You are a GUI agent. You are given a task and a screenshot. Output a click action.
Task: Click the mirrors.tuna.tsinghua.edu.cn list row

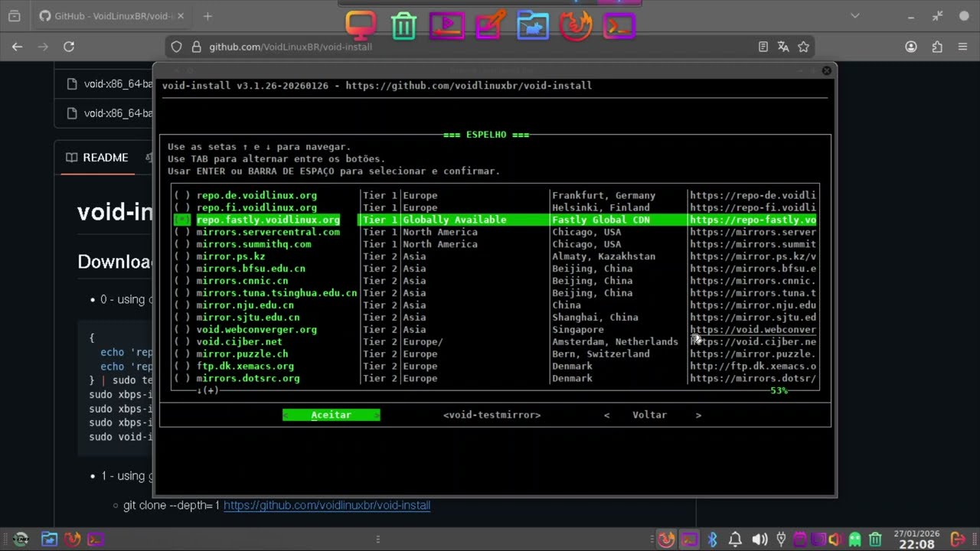(x=495, y=293)
